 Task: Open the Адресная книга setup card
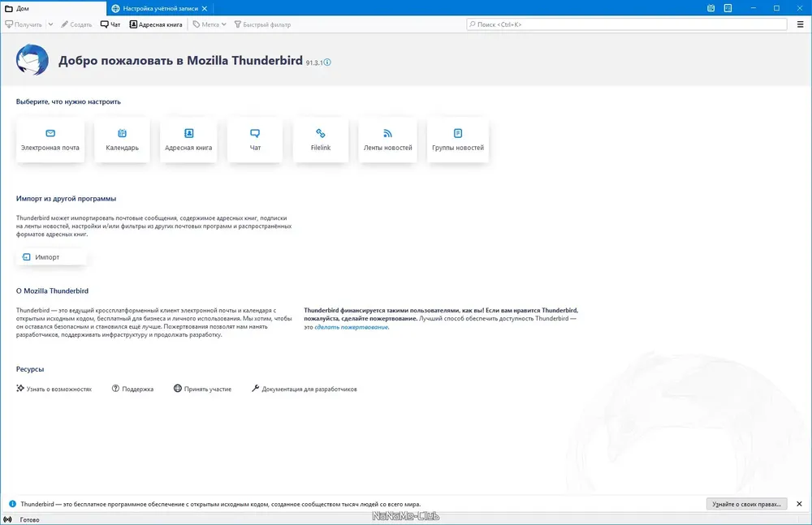(188, 140)
